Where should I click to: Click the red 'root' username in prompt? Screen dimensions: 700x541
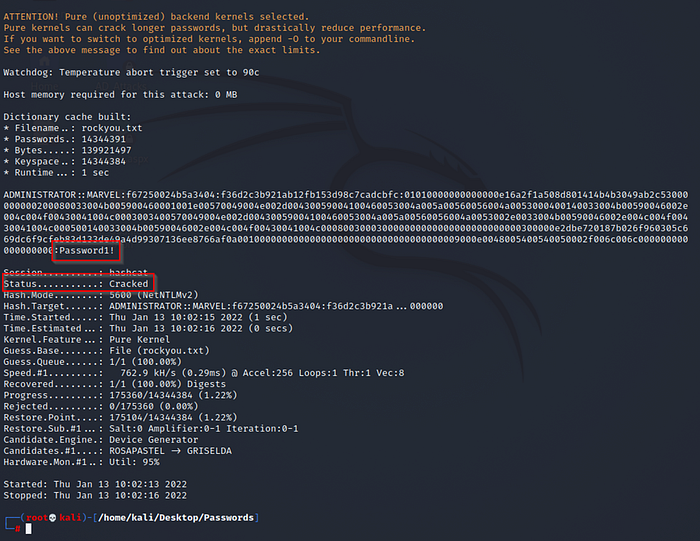[x=37, y=518]
